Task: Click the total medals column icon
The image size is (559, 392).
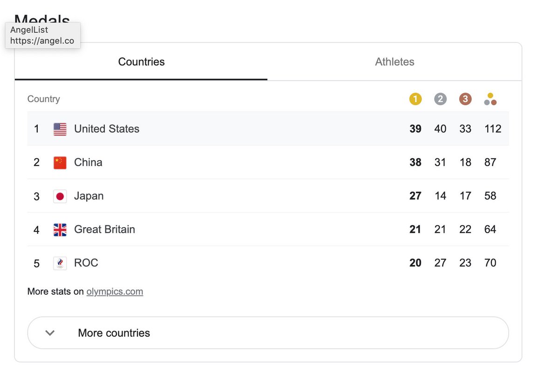Action: (490, 99)
